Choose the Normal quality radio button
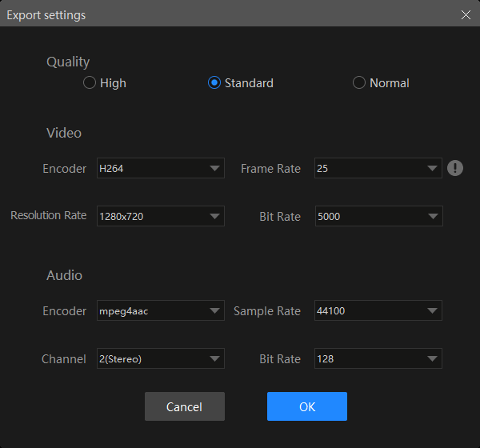The height and width of the screenshot is (448, 480). click(x=359, y=83)
